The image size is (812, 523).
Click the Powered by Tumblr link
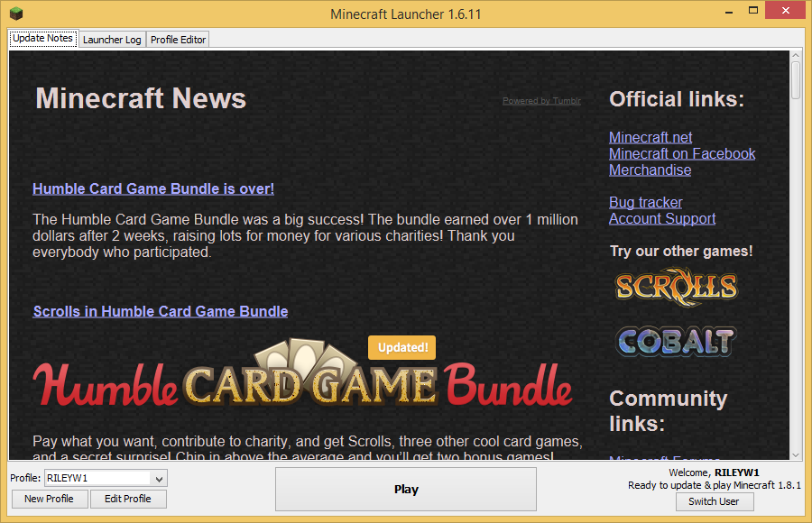(541, 101)
